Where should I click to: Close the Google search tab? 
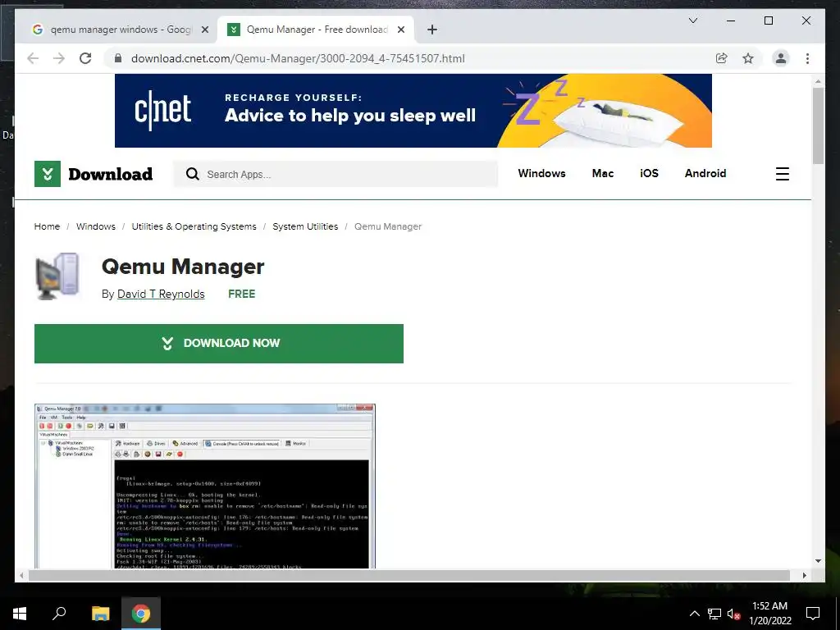coord(204,30)
